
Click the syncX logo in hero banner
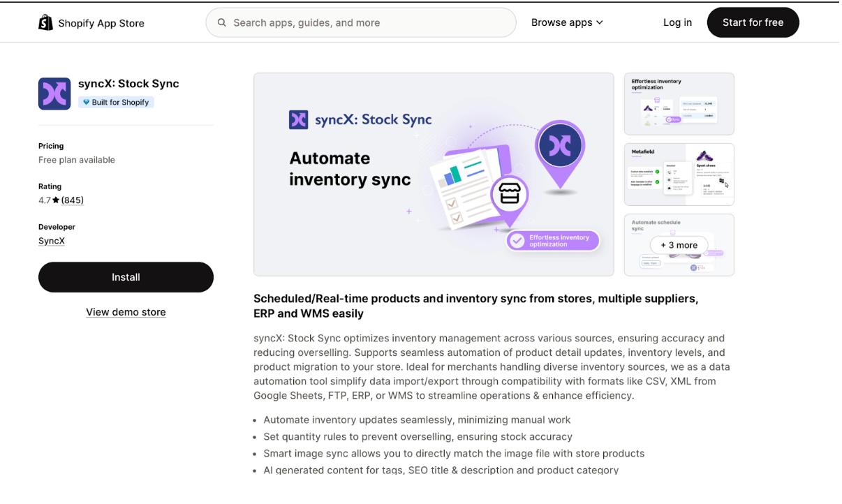[298, 119]
